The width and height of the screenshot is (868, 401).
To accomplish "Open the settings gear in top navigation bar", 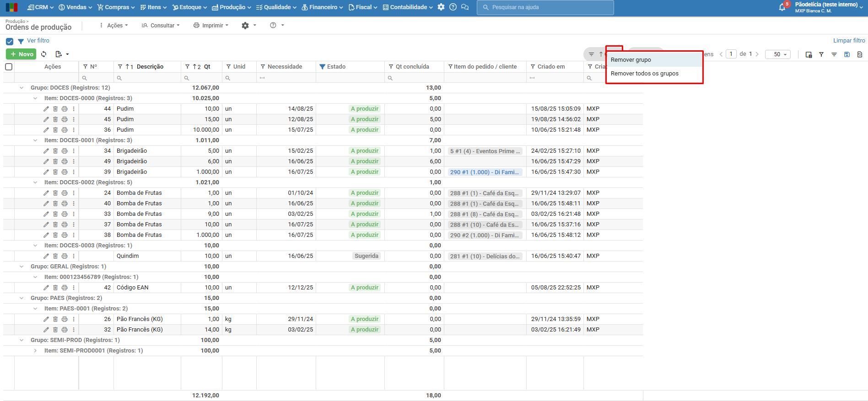I will 441,7.
